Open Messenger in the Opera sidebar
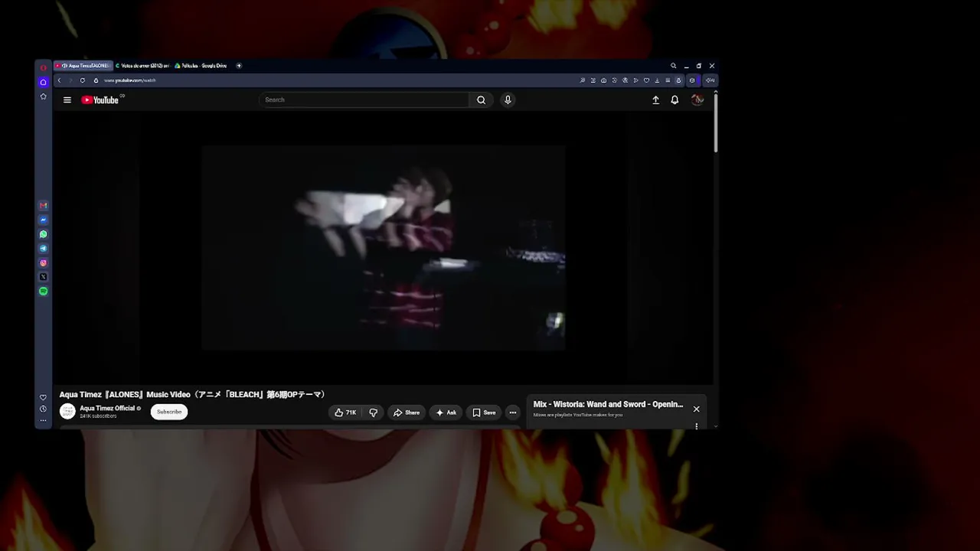The height and width of the screenshot is (551, 980). 43,220
